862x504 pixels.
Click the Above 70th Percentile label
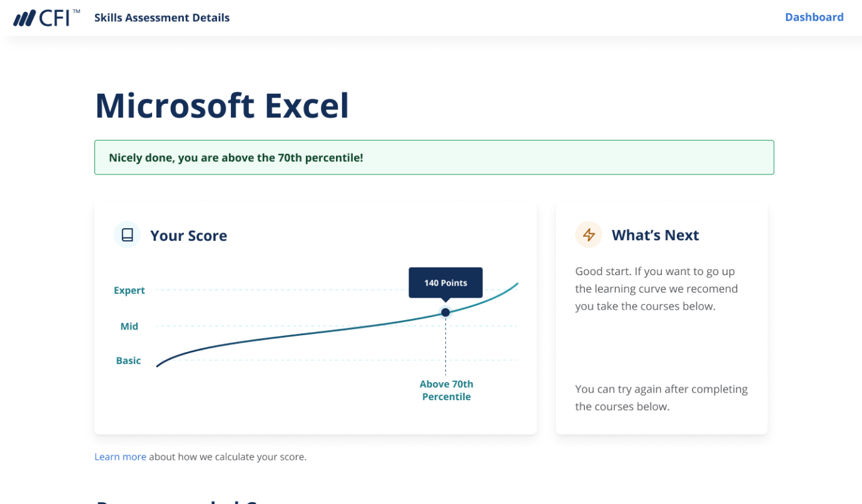point(446,391)
